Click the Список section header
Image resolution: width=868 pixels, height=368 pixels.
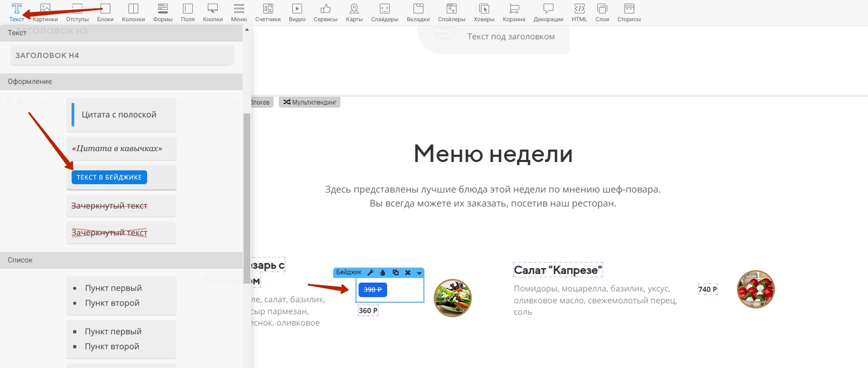pyautogui.click(x=121, y=260)
